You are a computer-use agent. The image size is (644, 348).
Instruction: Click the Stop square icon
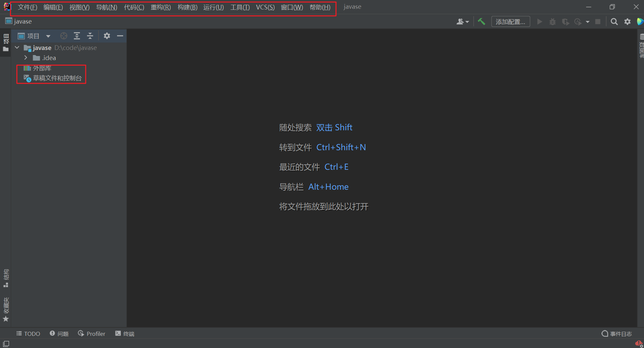pyautogui.click(x=598, y=22)
